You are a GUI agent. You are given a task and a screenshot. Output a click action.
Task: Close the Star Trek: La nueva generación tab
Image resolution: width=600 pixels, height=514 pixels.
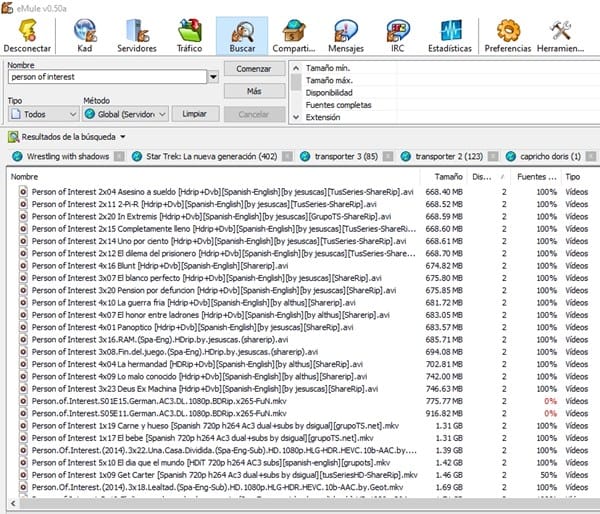(x=287, y=156)
